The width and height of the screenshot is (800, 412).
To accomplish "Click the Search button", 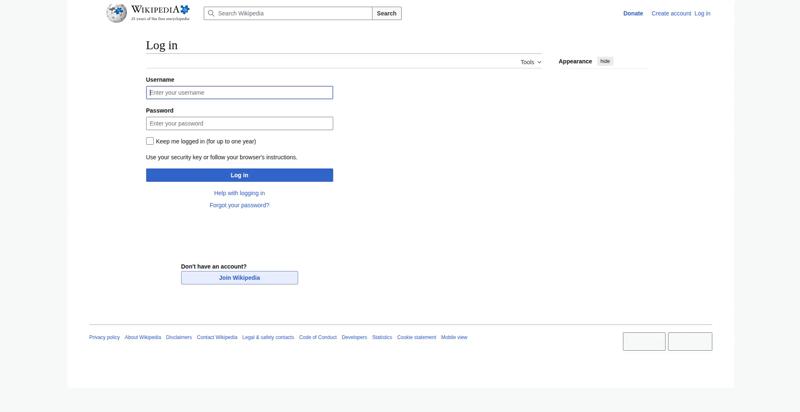I will (386, 14).
